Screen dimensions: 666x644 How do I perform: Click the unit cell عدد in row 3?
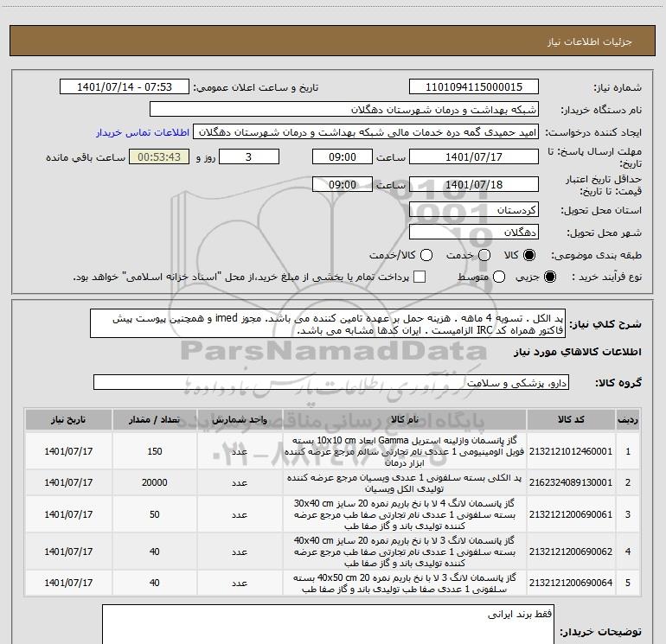coord(240,514)
